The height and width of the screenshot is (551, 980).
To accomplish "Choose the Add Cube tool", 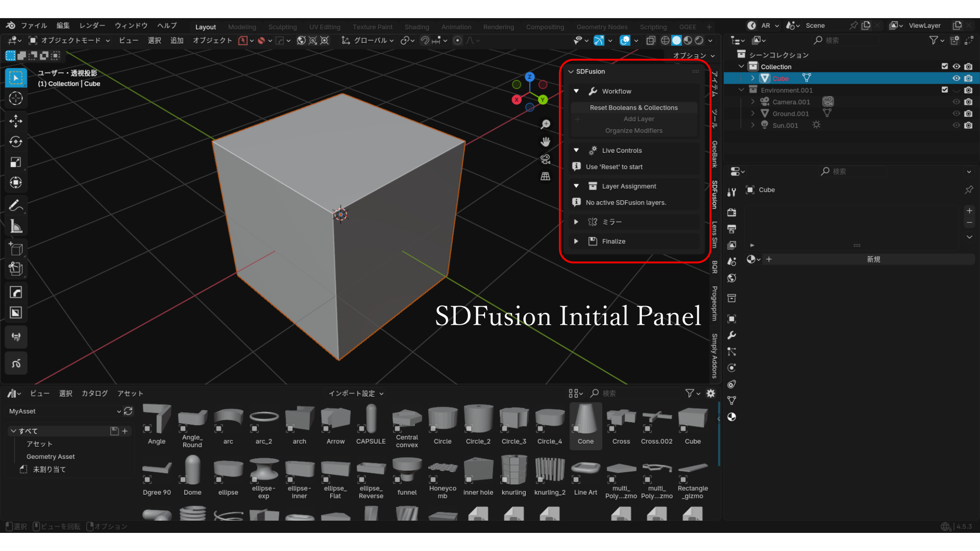I will [16, 249].
